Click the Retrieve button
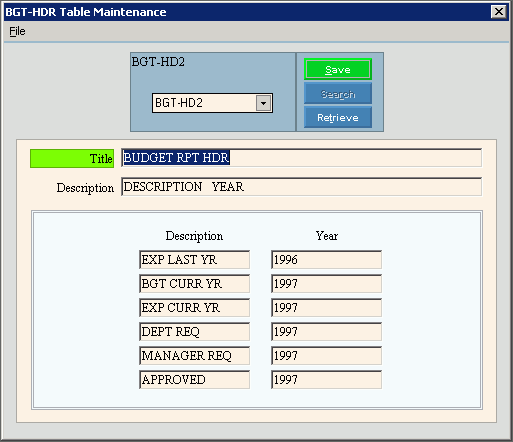The width and height of the screenshot is (513, 442). (x=338, y=117)
